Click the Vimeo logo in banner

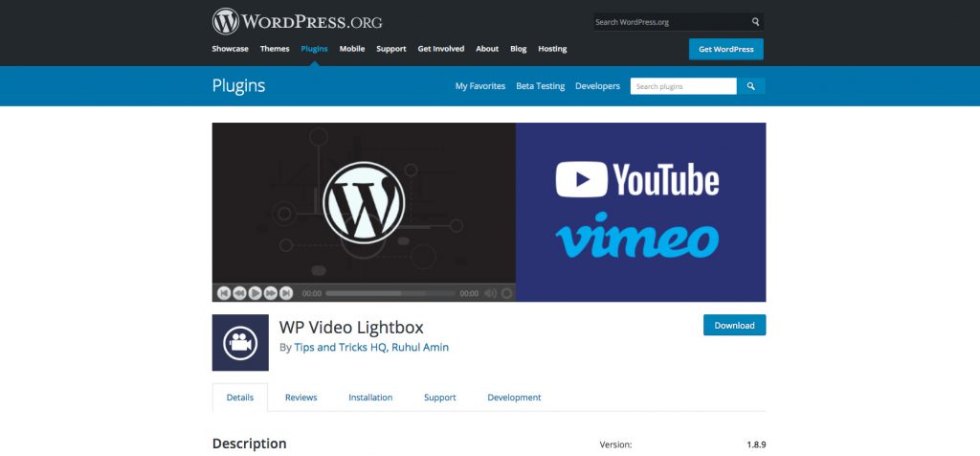coord(636,236)
